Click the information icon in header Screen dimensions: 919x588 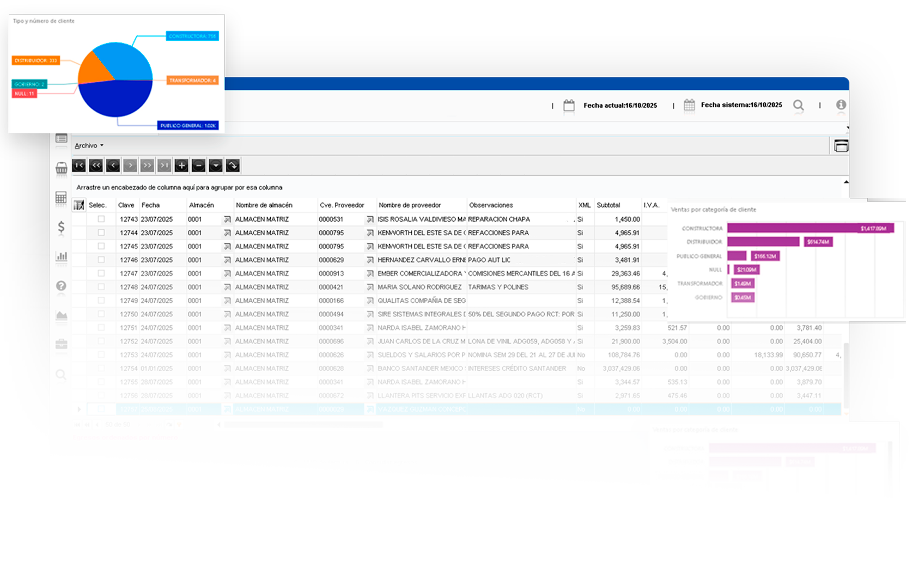coord(841,105)
